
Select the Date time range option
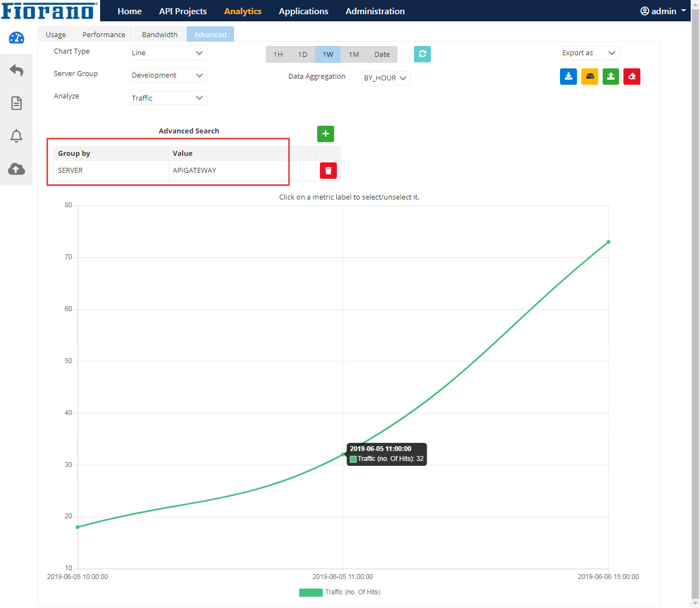coord(382,54)
